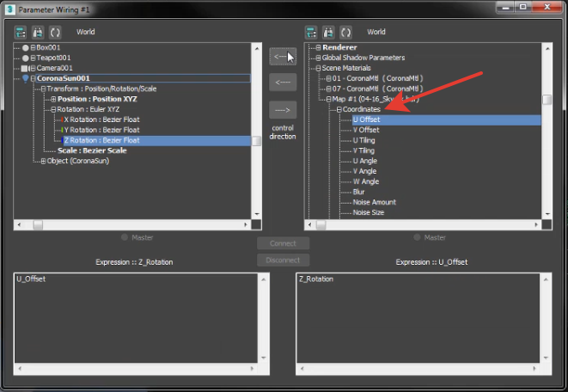The height and width of the screenshot is (392, 568).
Task: Click left pane Refresh Tree View icon
Action: click(55, 33)
